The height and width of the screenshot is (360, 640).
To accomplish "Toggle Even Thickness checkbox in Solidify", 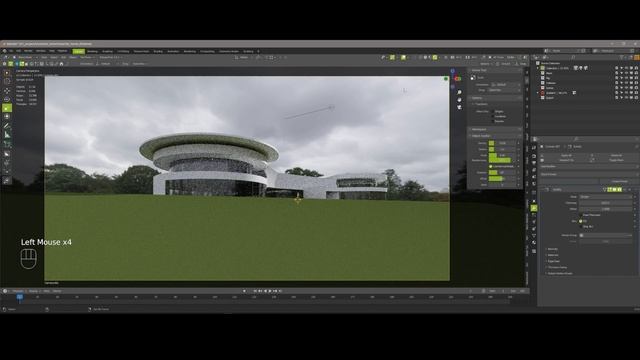I will pyautogui.click(x=581, y=215).
